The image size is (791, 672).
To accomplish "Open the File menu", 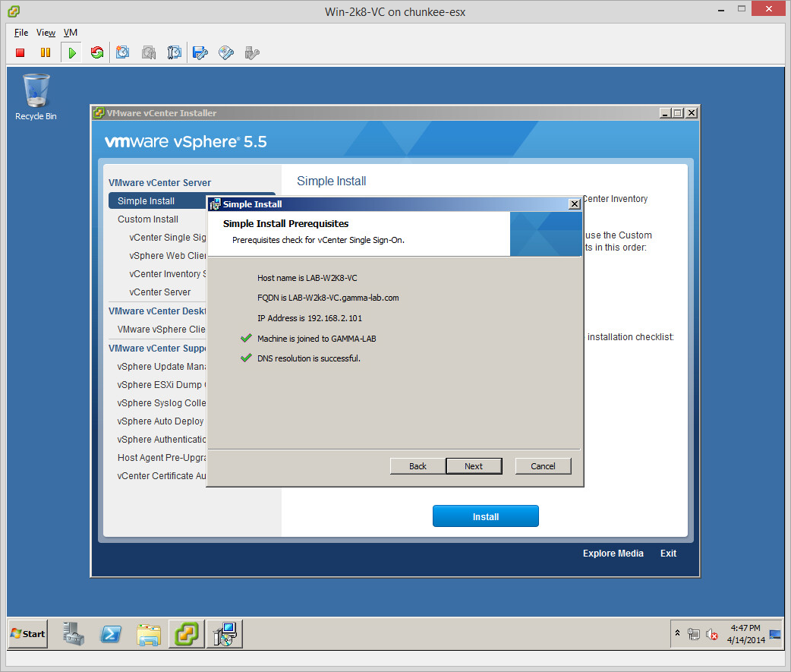I will tap(21, 33).
